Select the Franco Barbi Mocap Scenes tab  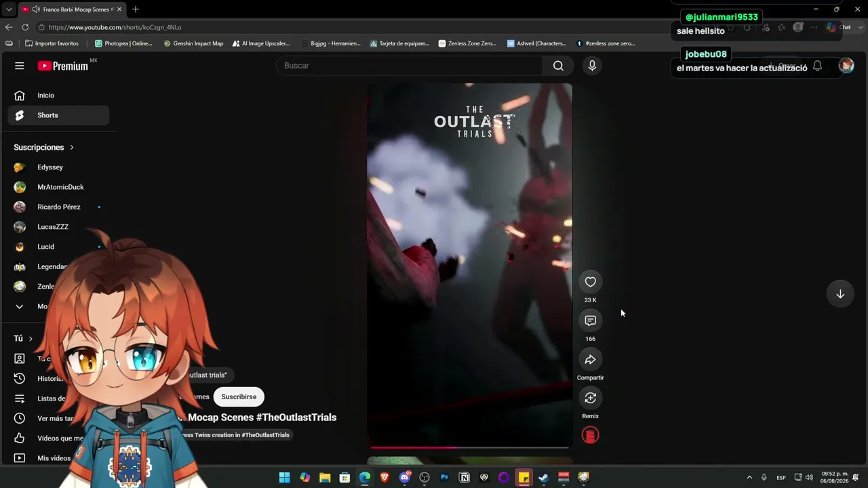[x=72, y=9]
